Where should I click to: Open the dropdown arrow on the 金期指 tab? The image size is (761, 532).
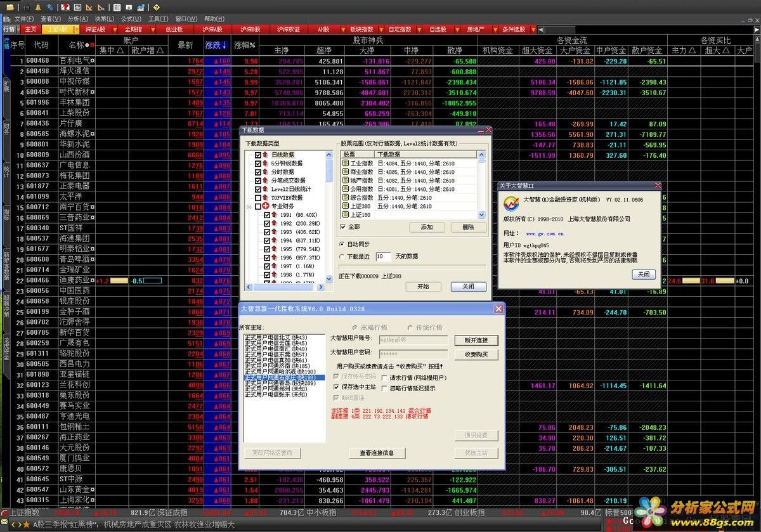point(154,29)
